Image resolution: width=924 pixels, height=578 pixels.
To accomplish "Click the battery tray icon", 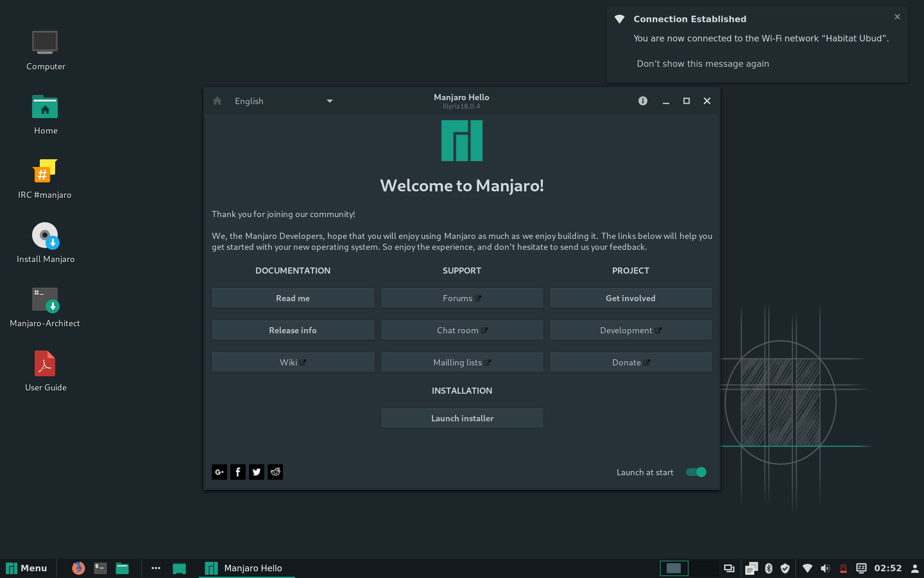I will pyautogui.click(x=843, y=568).
